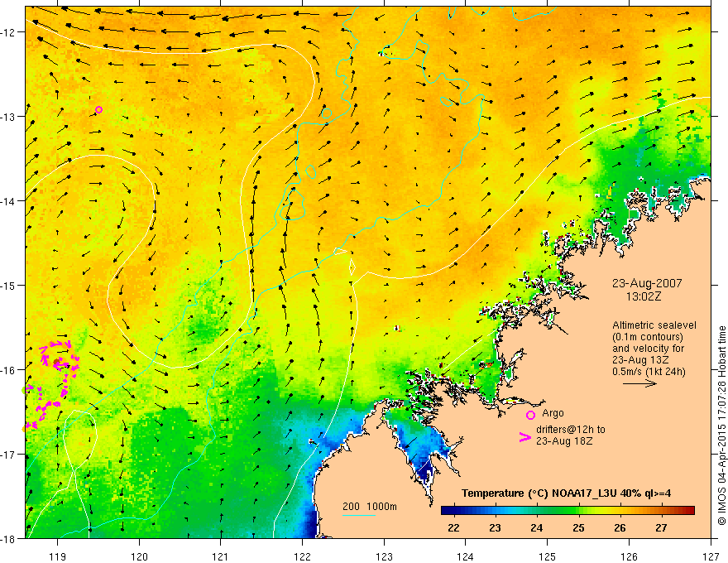728x563 pixels.
Task: Click the temperature color bar
Action: (x=568, y=511)
